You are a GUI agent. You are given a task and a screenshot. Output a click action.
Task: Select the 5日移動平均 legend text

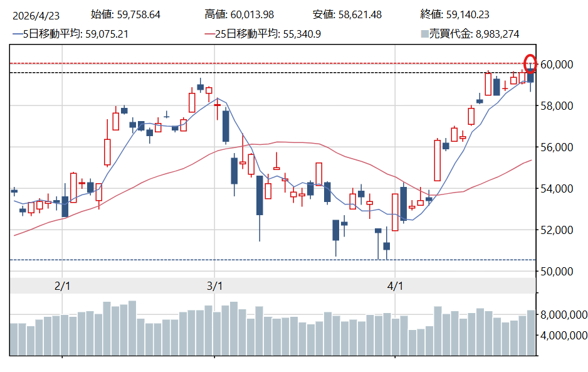[x=75, y=34]
